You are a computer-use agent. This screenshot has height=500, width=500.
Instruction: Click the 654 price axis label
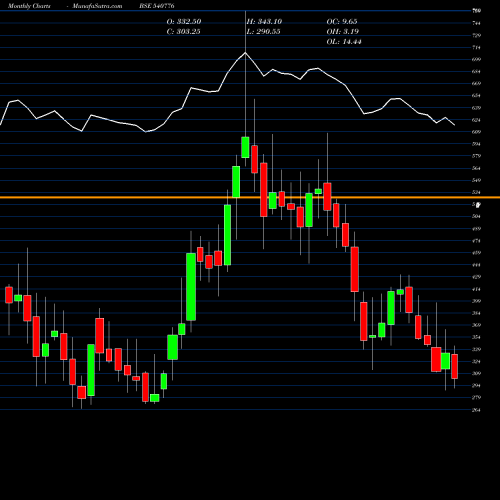pyautogui.click(x=476, y=96)
